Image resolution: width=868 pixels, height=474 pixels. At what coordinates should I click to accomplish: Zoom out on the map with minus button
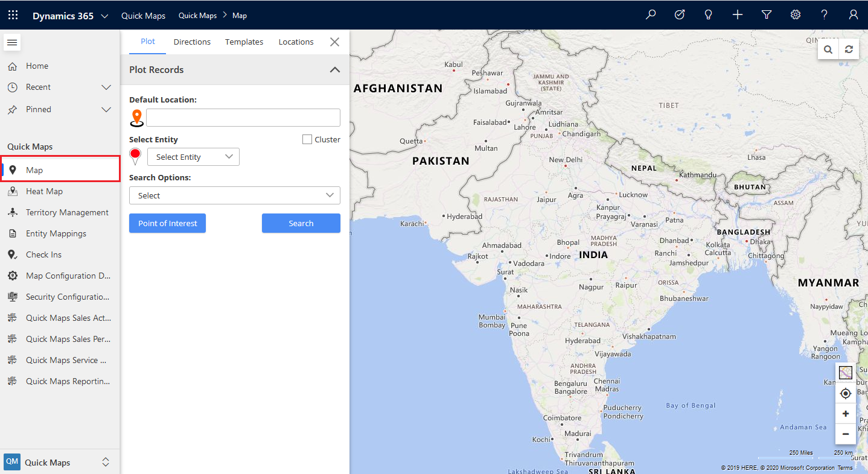[x=846, y=434]
